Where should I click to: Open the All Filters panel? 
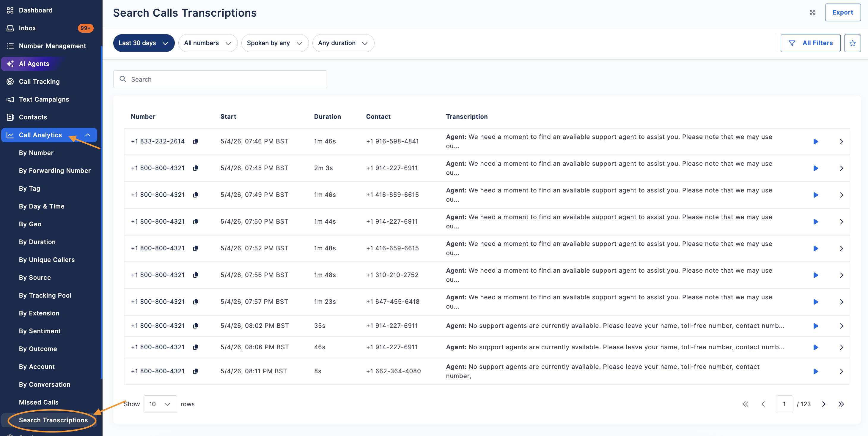[810, 43]
